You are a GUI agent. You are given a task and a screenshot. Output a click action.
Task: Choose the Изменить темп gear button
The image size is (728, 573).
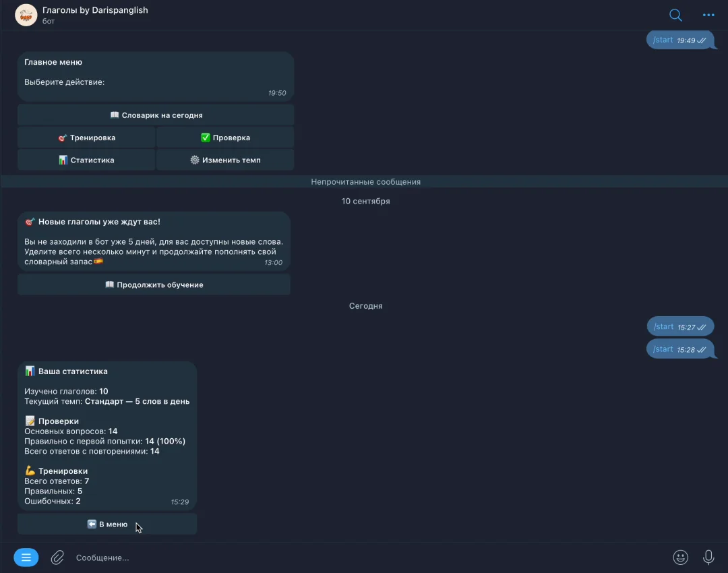tap(225, 160)
